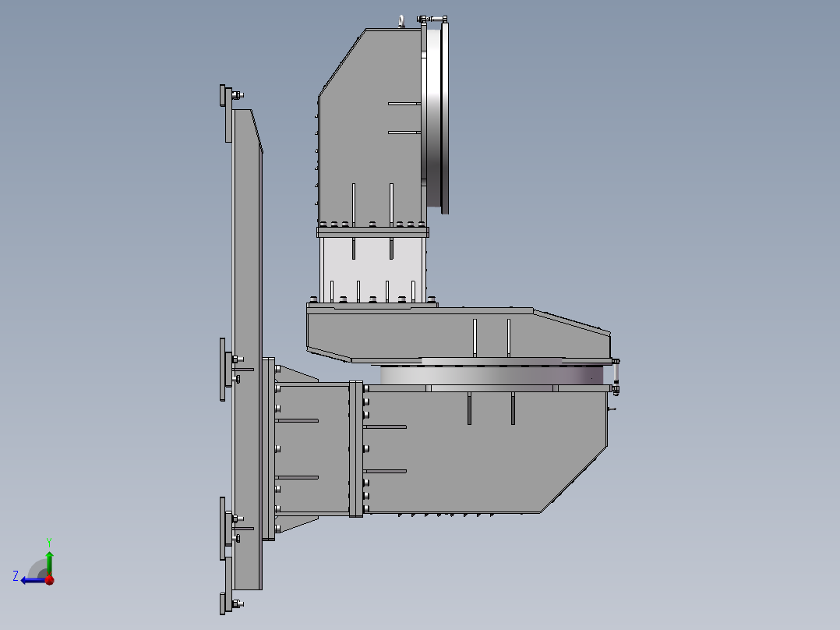840x630 pixels.
Task: Select the lifting eye bolt atop the upper housing
Action: click(x=401, y=22)
